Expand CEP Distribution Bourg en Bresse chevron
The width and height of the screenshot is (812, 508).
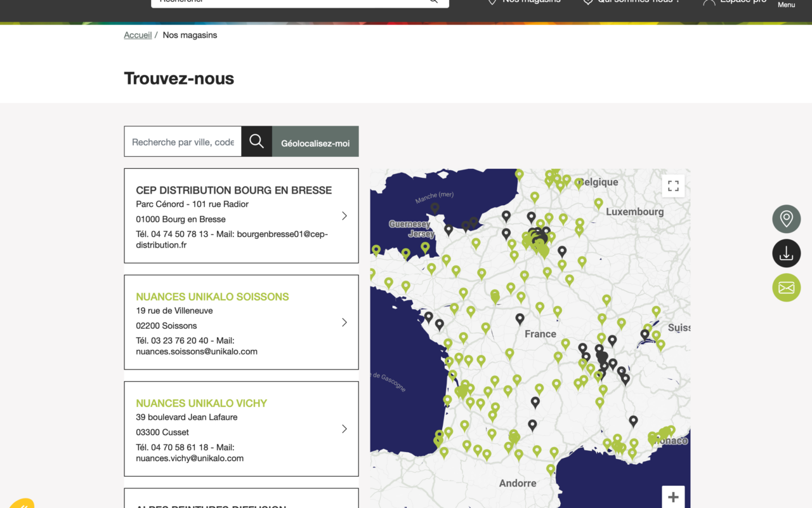(344, 216)
